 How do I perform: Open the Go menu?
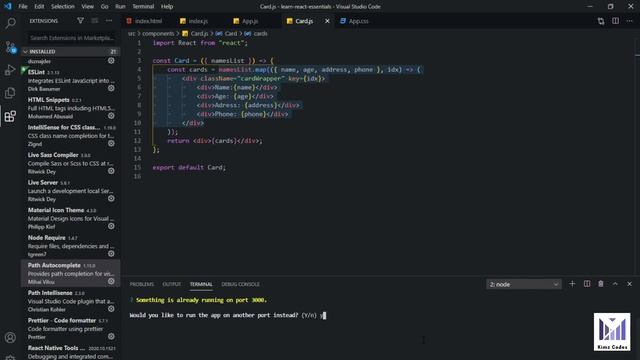coord(104,7)
